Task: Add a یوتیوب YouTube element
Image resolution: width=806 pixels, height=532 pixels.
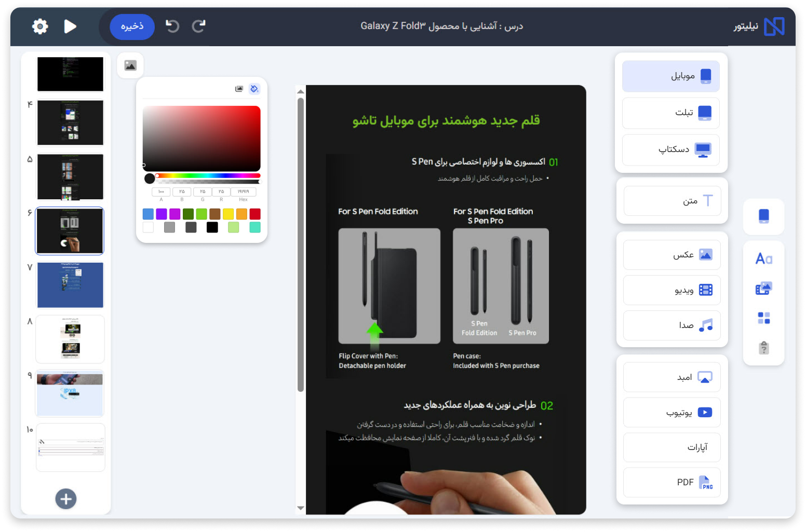Action: coord(672,413)
